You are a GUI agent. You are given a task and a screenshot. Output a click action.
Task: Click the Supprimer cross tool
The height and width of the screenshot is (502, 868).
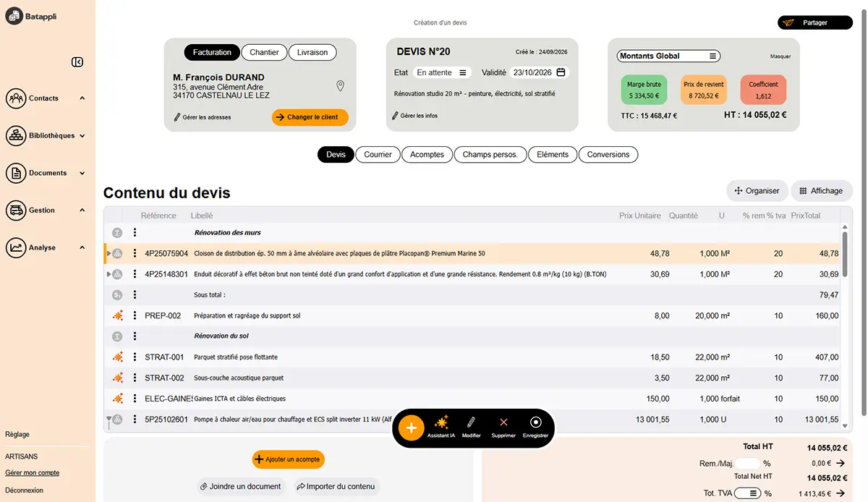click(x=503, y=427)
